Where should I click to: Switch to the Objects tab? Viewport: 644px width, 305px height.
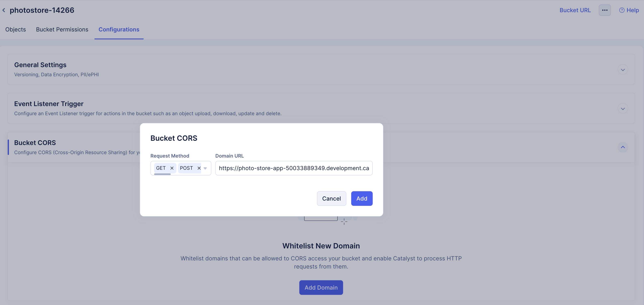(x=15, y=29)
